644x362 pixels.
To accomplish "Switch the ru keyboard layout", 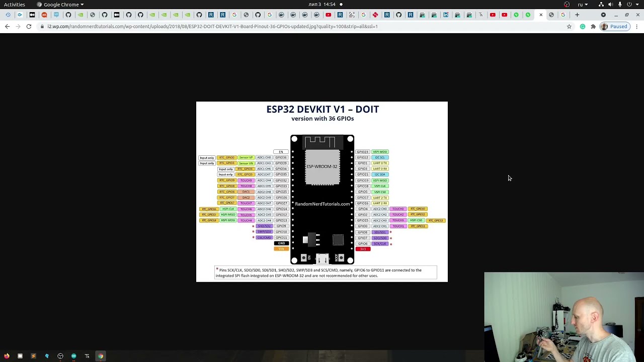I will coord(583,5).
